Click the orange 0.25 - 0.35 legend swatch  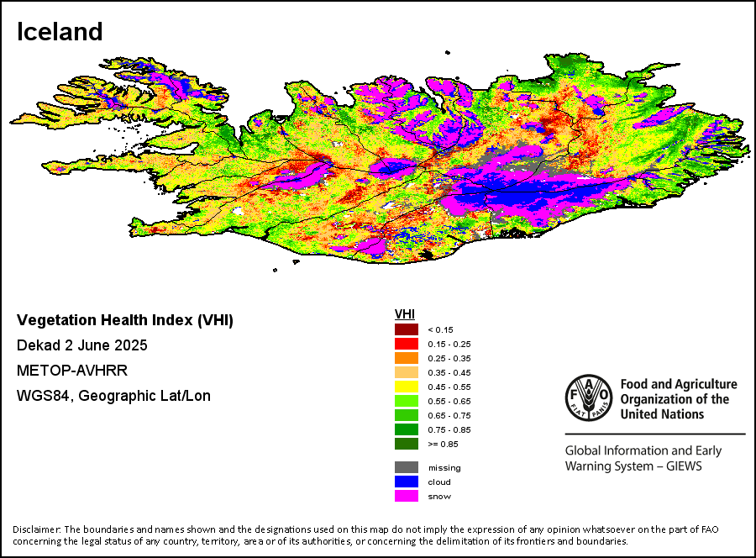click(407, 358)
